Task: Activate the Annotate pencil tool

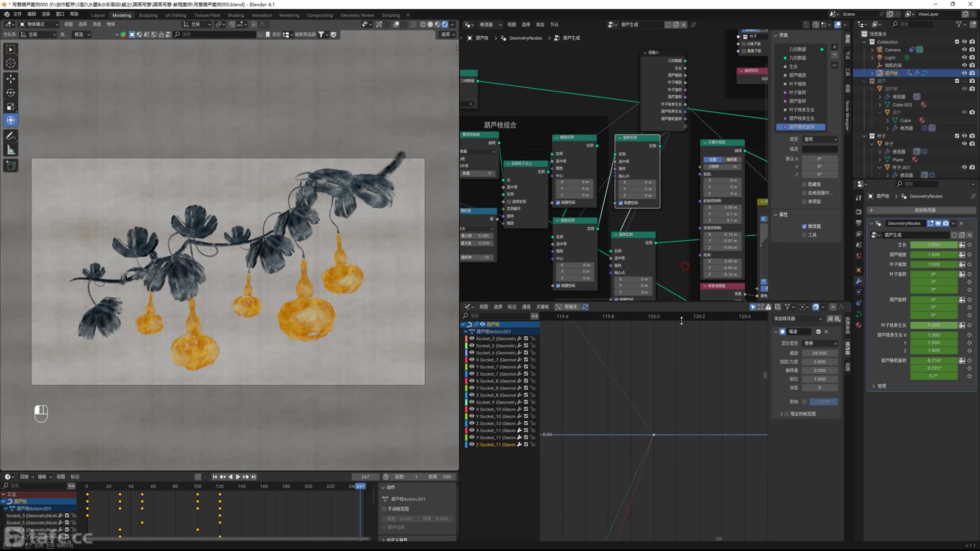Action: click(11, 136)
